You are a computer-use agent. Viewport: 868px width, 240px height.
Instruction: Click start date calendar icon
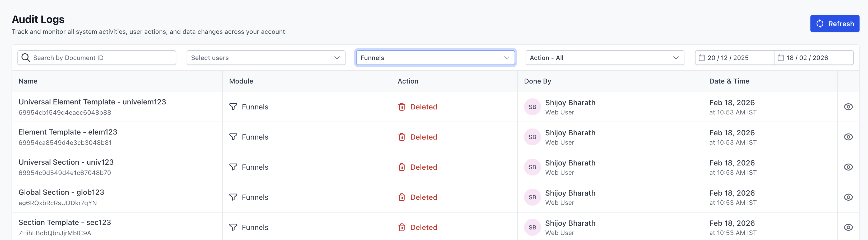coord(702,58)
